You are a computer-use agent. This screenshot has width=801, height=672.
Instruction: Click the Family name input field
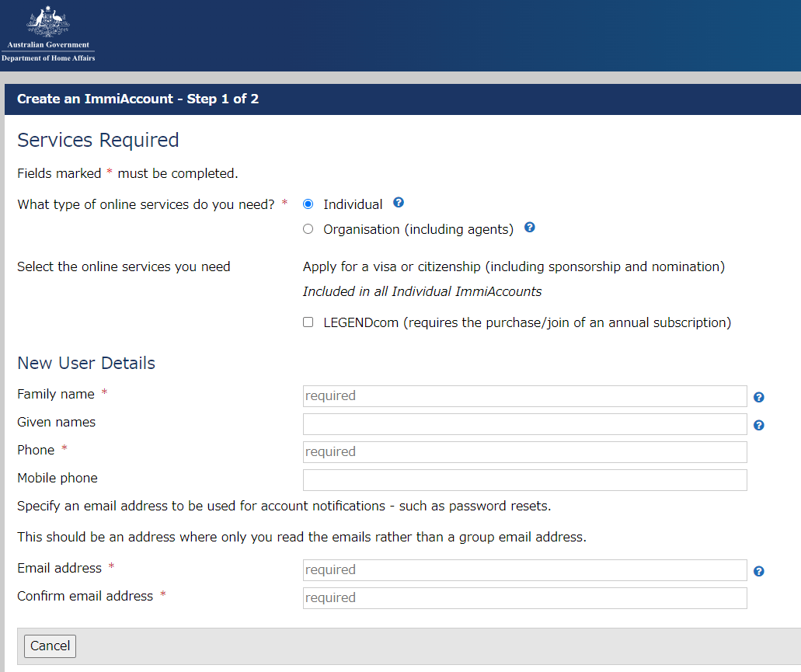(524, 396)
